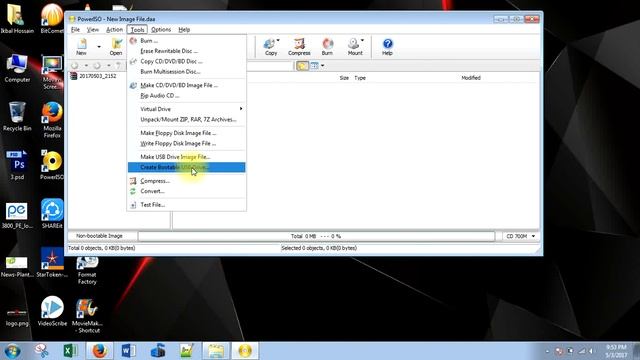Show hidden system tray icons arrow
The image size is (640, 360).
[x=547, y=351]
